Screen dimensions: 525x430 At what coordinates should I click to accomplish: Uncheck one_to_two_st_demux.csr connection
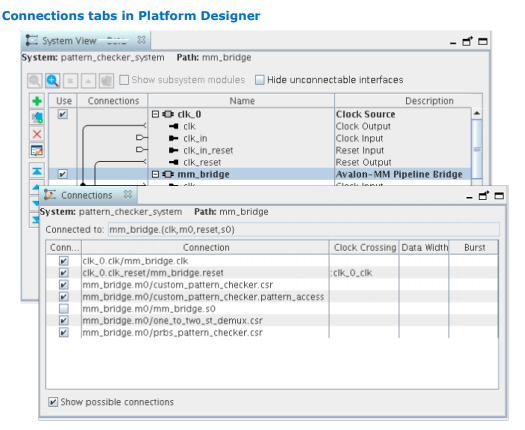tap(64, 320)
